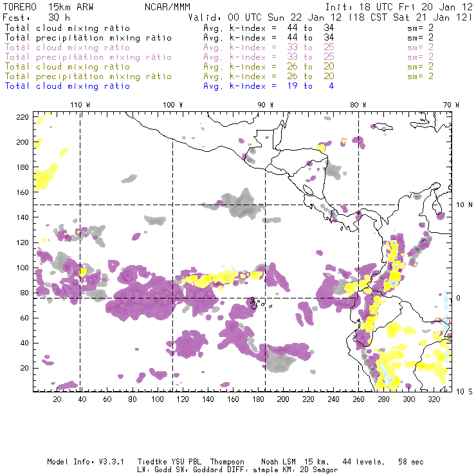Click the "Model Info: V3.3.1" footer text
476x476 pixels.
pyautogui.click(x=86, y=462)
